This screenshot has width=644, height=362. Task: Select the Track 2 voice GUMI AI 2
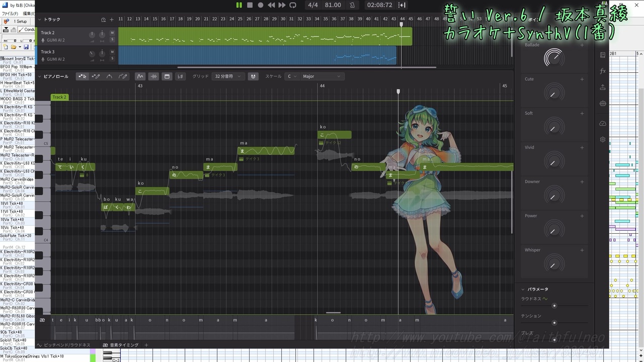55,40
